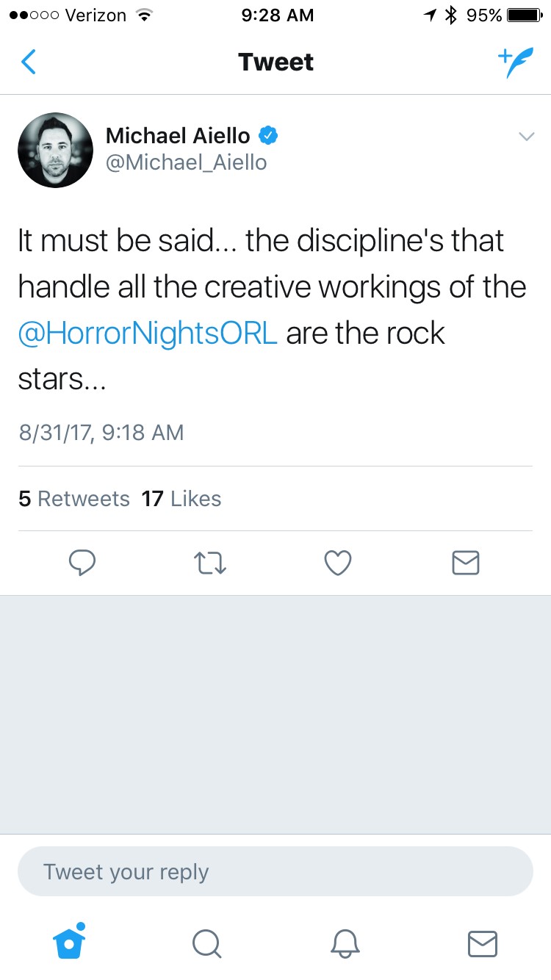This screenshot has height=980, width=551.
Task: Open the Home tab
Action: pyautogui.click(x=70, y=942)
